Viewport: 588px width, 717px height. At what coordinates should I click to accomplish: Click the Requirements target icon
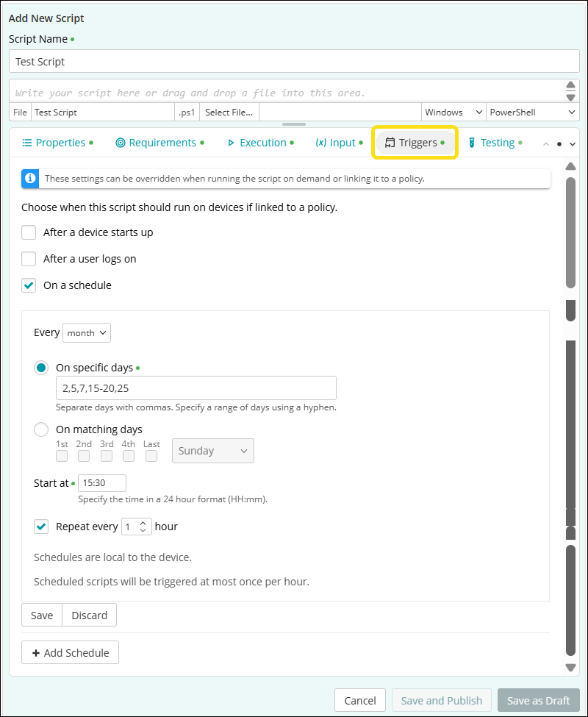pyautogui.click(x=121, y=143)
